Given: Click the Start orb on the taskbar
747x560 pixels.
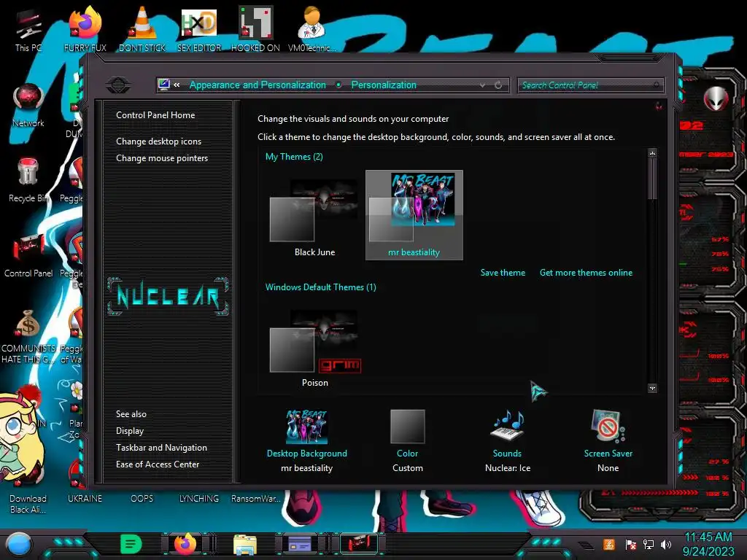Looking at the screenshot, I should point(19,545).
